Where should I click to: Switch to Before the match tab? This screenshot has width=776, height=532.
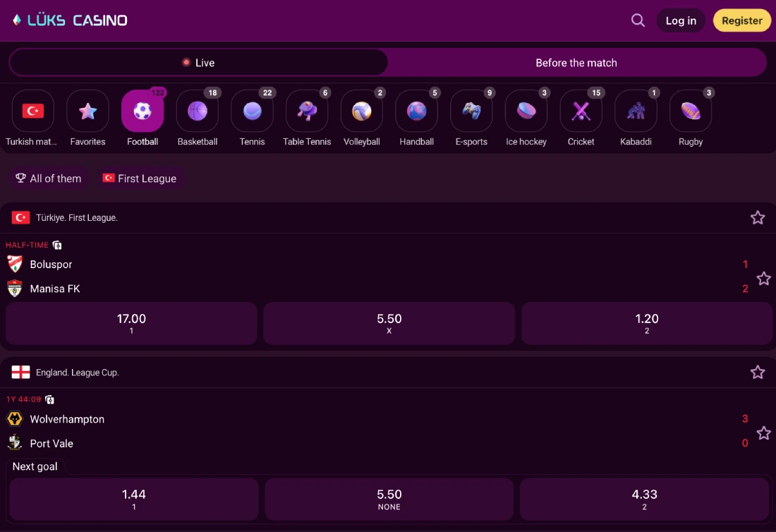pos(576,62)
